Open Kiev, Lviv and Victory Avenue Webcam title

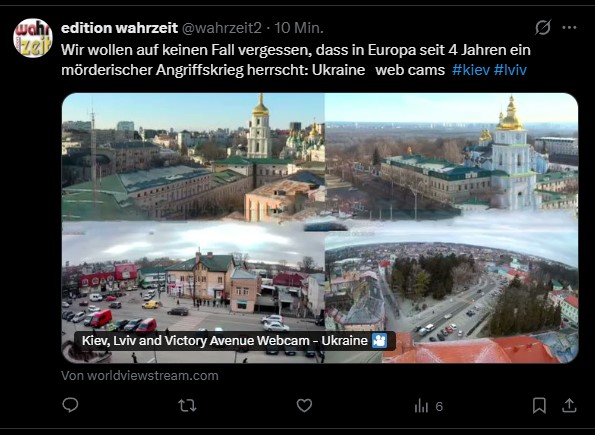(225, 340)
